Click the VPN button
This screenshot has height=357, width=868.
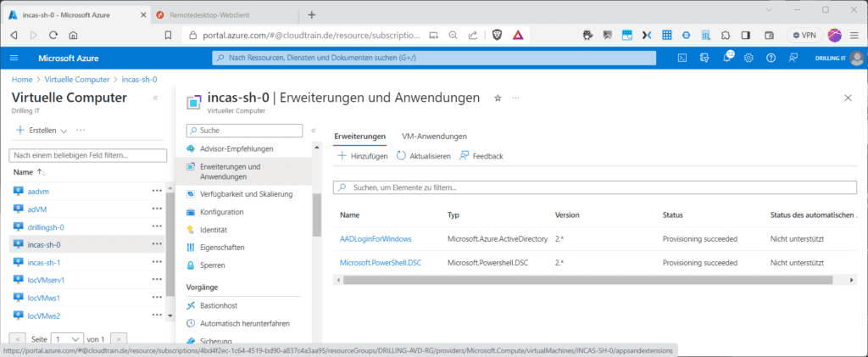coord(804,35)
